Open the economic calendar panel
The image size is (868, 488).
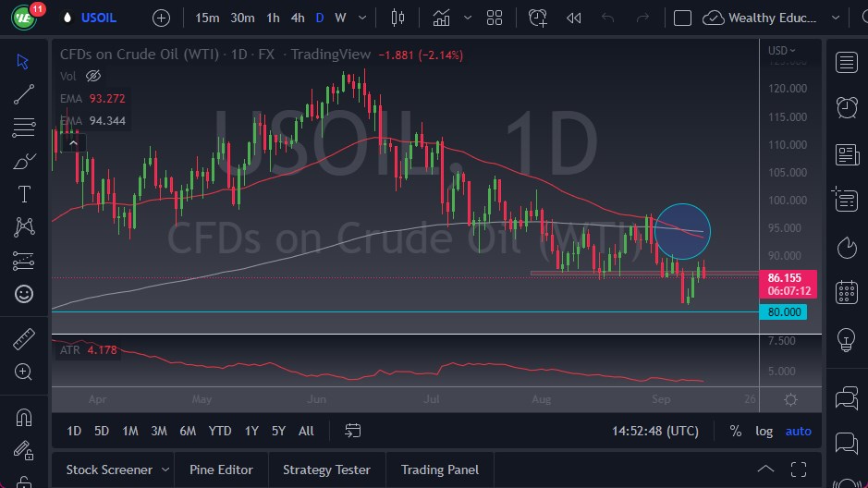pyautogui.click(x=847, y=292)
